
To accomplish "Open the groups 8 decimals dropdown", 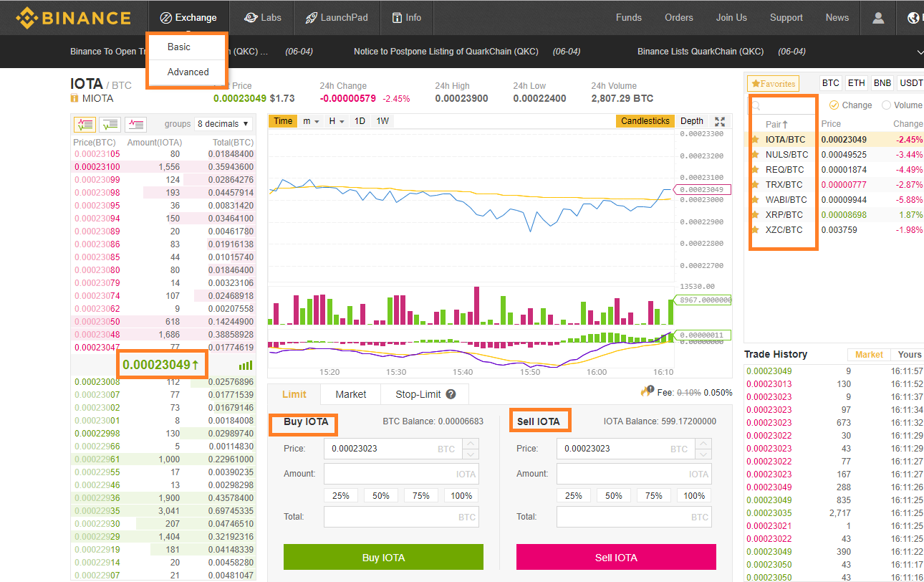I will point(223,124).
